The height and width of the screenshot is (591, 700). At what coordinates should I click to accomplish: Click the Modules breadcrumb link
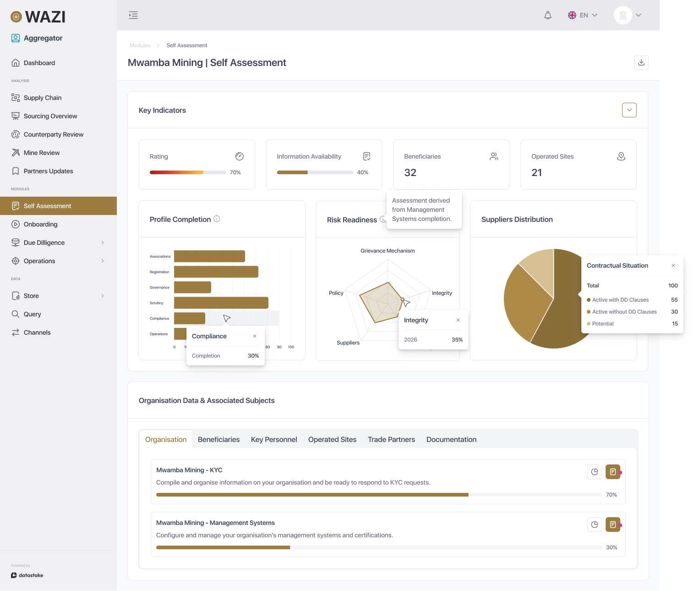pos(140,45)
